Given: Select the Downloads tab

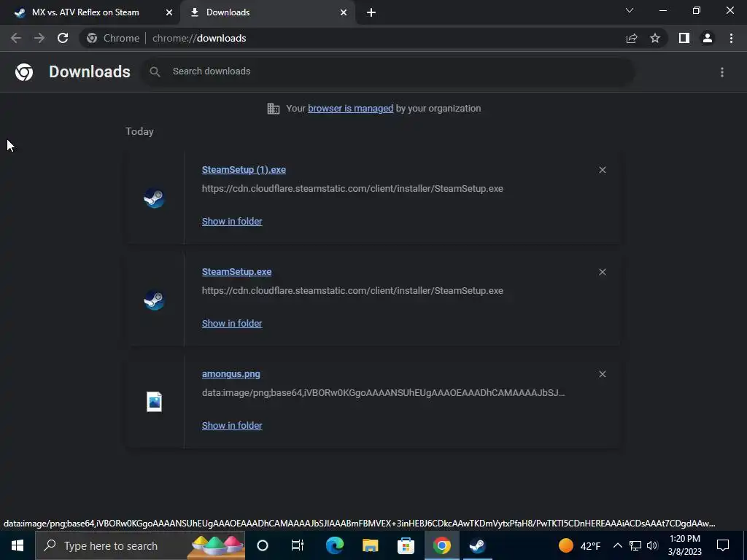Looking at the screenshot, I should click(x=267, y=12).
